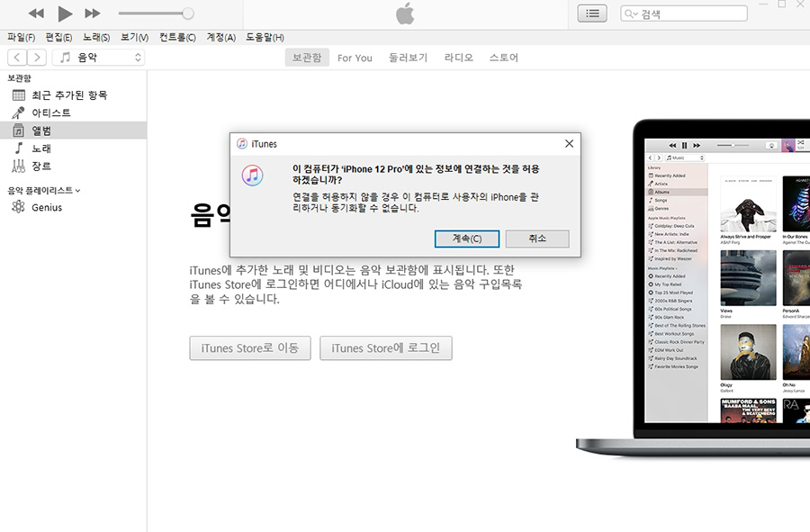Click the iTunes Store에 로그인 button
This screenshot has width=810, height=532.
click(386, 348)
